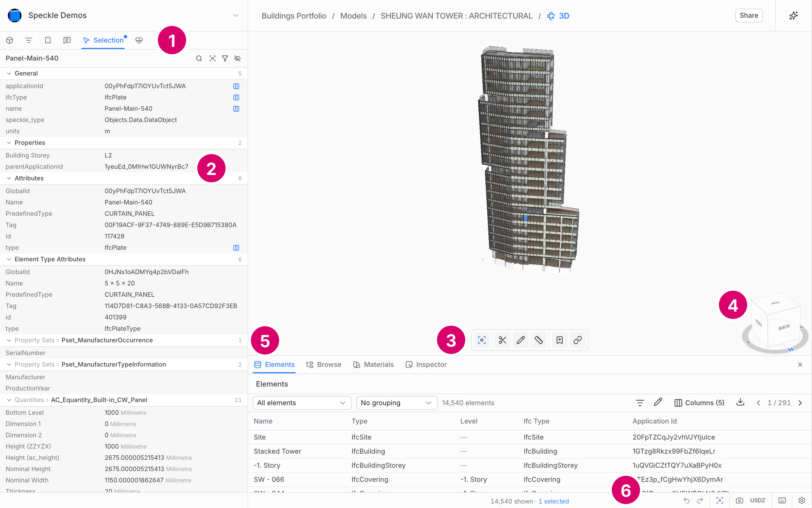
Task: Switch to the Materials tab
Action: point(374,365)
